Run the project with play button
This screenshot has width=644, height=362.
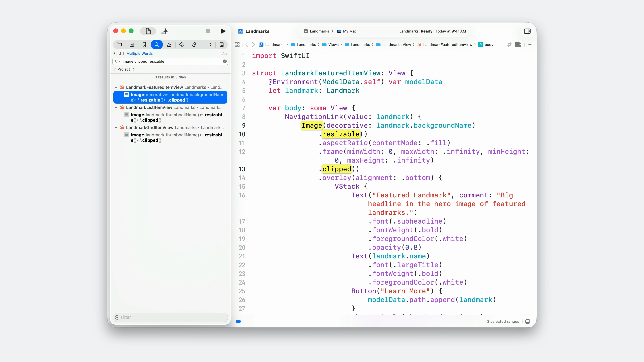tap(223, 31)
